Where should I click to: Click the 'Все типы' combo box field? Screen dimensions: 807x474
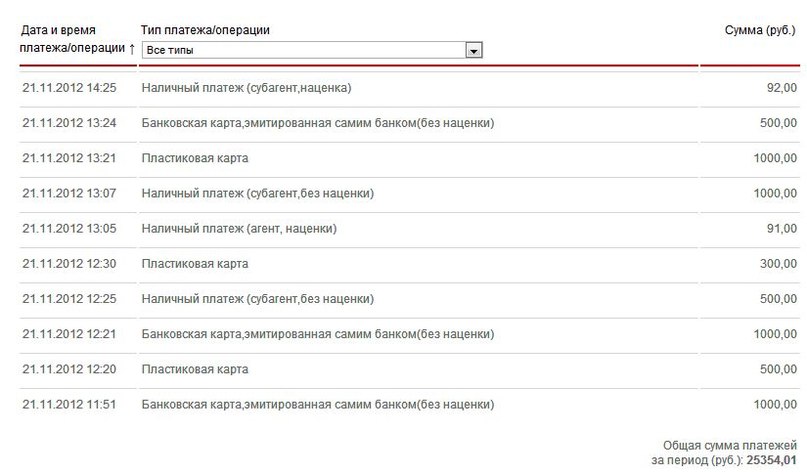312,50
